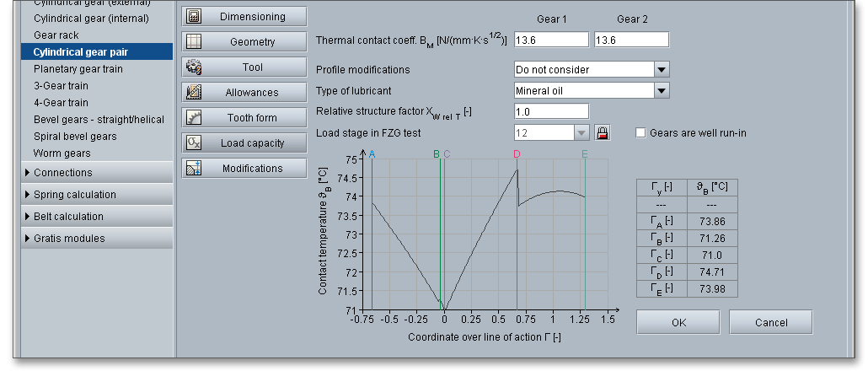Click the Dimensioning calculator icon
The height and width of the screenshot is (371, 868).
pos(193,16)
